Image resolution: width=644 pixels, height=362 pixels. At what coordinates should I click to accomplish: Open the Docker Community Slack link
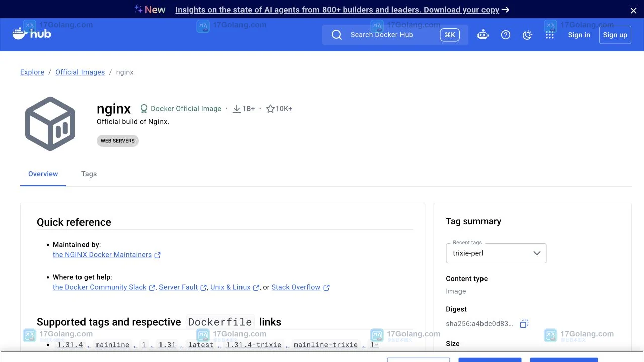[100, 287]
